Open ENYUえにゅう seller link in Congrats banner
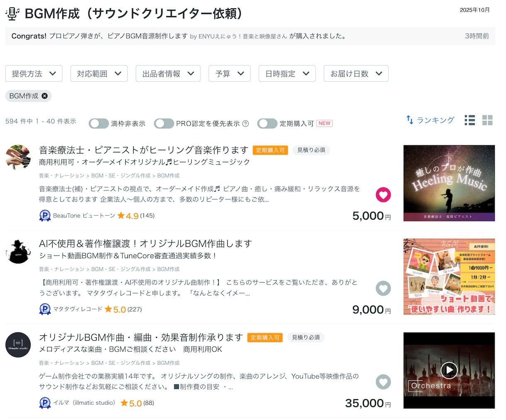This screenshot has height=420, width=506. [x=243, y=36]
